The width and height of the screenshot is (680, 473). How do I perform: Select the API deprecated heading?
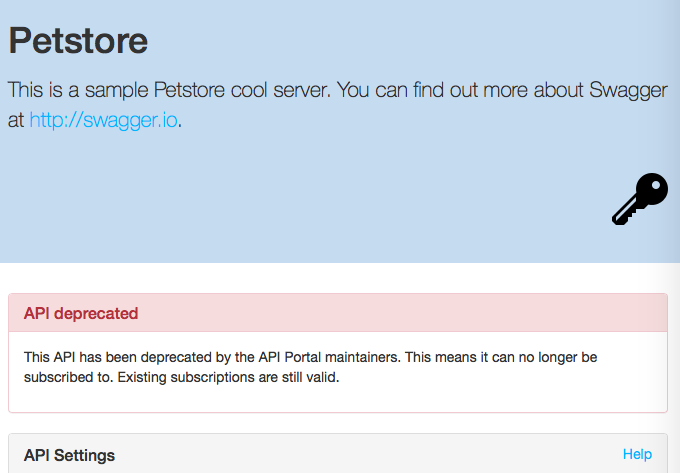(81, 313)
